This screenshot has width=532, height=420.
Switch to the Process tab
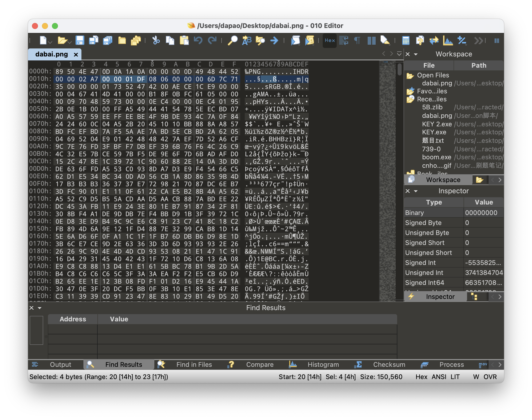pos(452,365)
